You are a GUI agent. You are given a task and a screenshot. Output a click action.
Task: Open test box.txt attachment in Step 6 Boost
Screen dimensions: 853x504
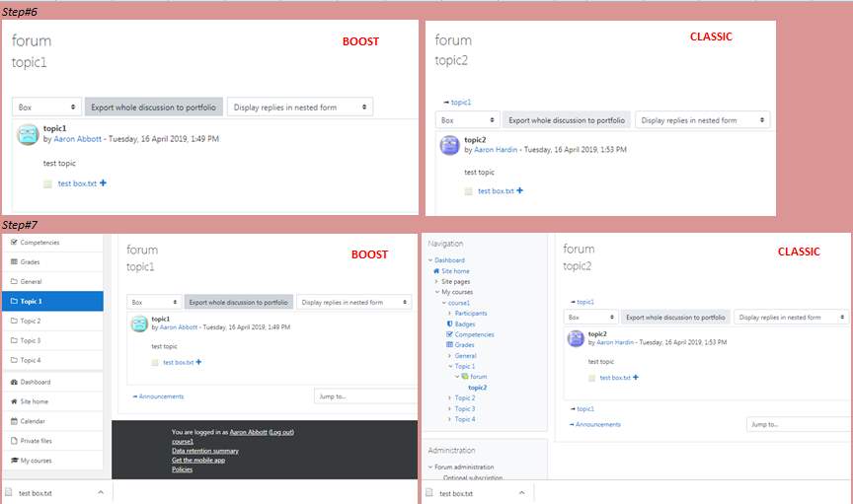[77, 183]
